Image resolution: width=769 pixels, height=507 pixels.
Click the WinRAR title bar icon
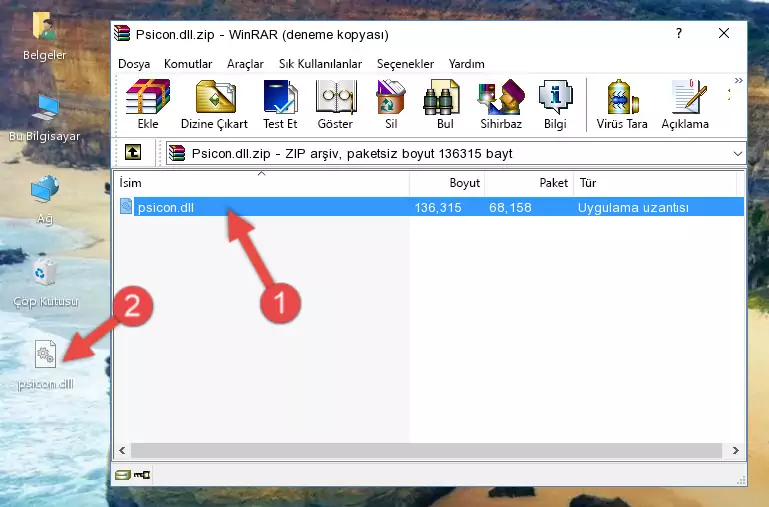click(x=122, y=34)
